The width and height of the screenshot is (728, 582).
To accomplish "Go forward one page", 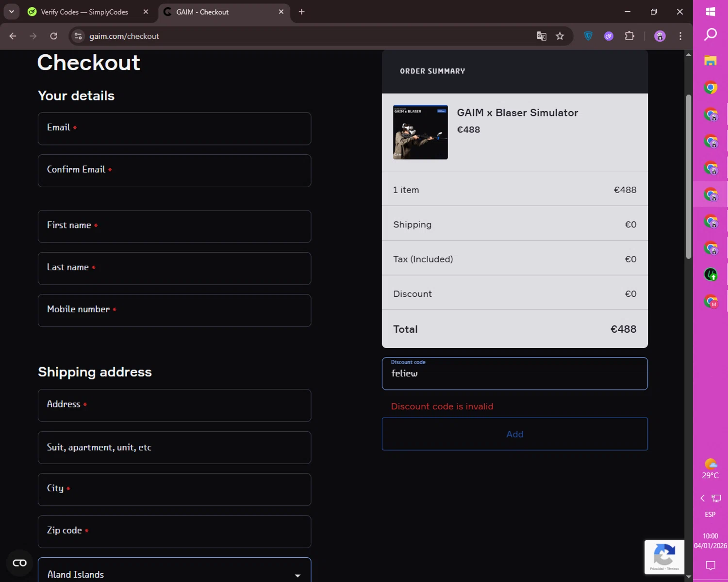I will tap(33, 36).
